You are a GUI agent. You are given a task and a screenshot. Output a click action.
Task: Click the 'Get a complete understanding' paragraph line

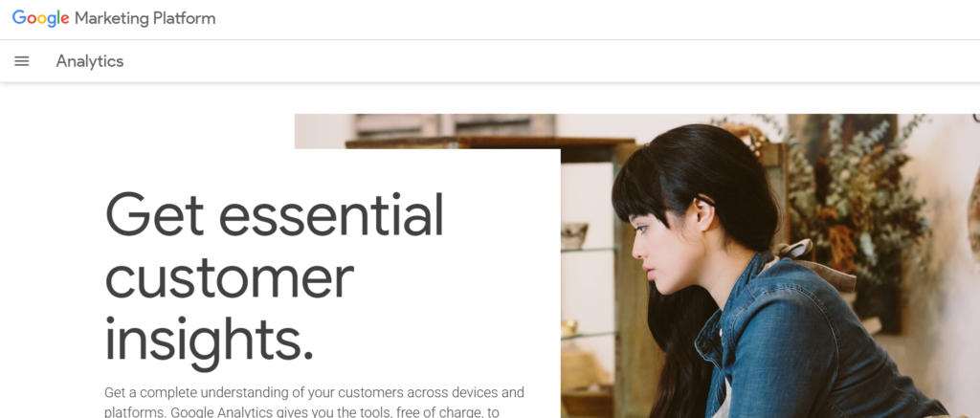(314, 393)
